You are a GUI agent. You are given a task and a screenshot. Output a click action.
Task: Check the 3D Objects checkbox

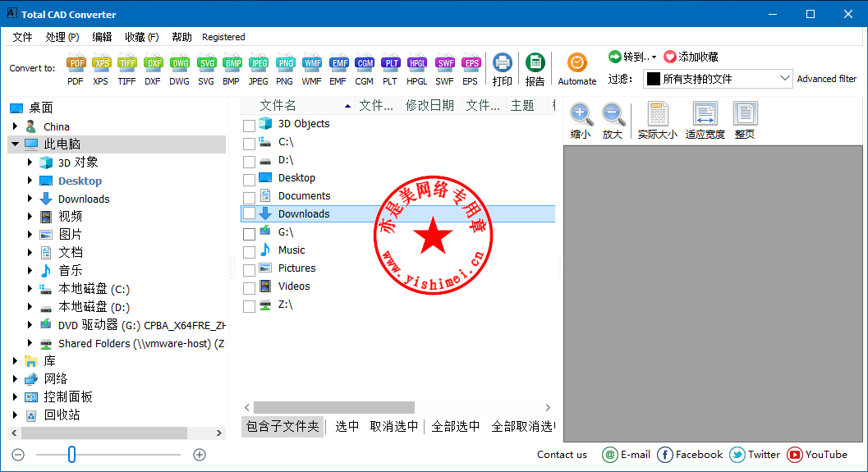[x=249, y=126]
